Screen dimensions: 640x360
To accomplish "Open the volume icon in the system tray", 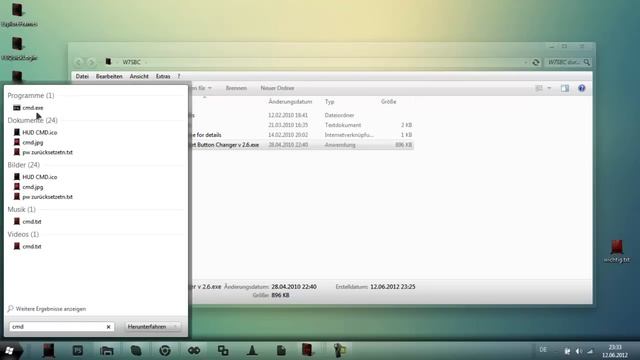I will click(578, 351).
